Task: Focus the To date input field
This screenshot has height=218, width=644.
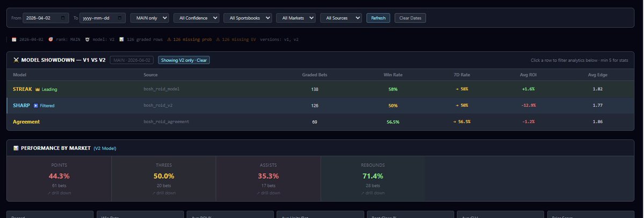Action: 103,18
